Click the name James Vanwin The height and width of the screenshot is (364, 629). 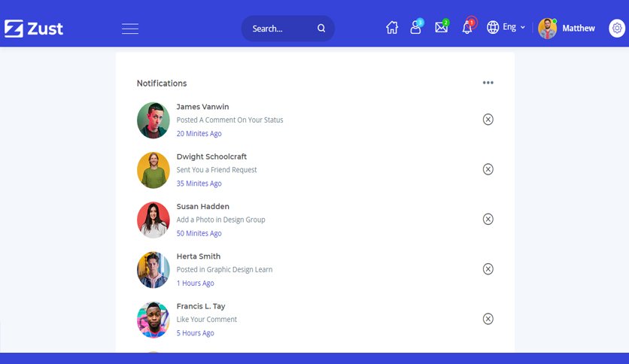[x=202, y=107]
